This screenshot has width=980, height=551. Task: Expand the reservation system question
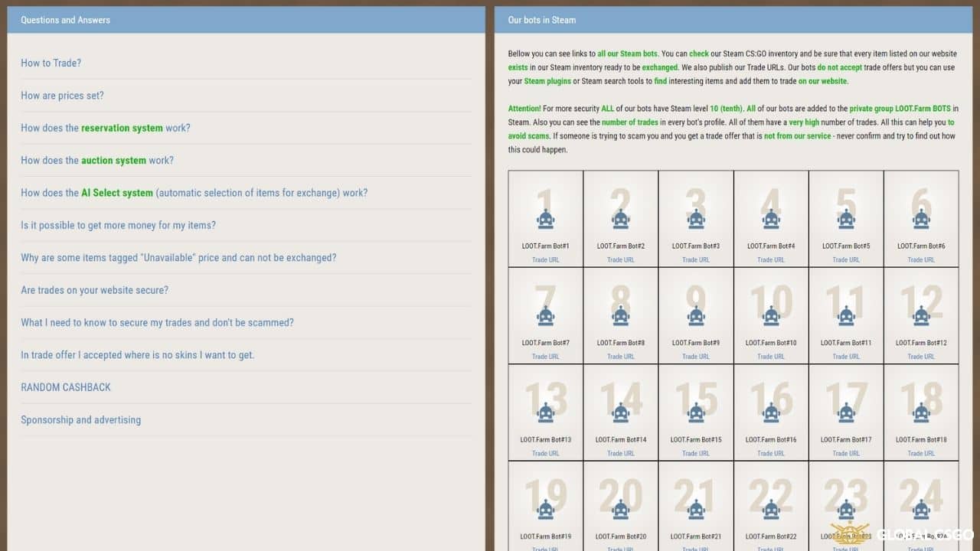(x=106, y=128)
